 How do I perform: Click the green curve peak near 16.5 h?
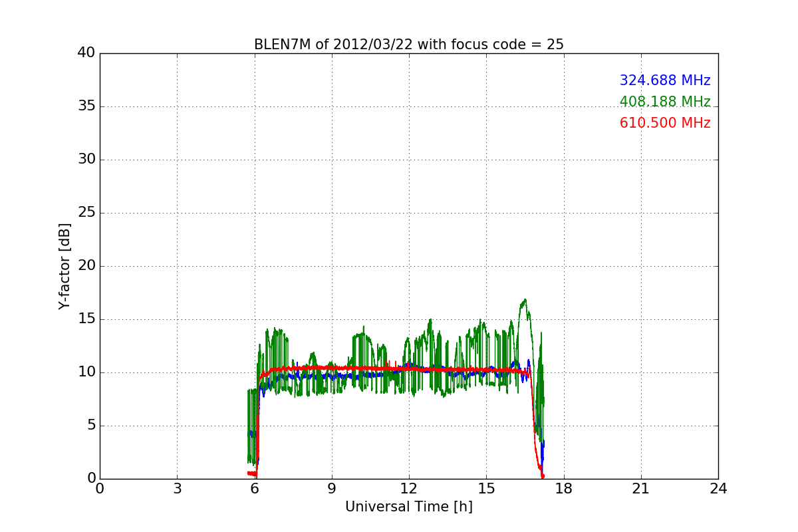click(x=525, y=300)
